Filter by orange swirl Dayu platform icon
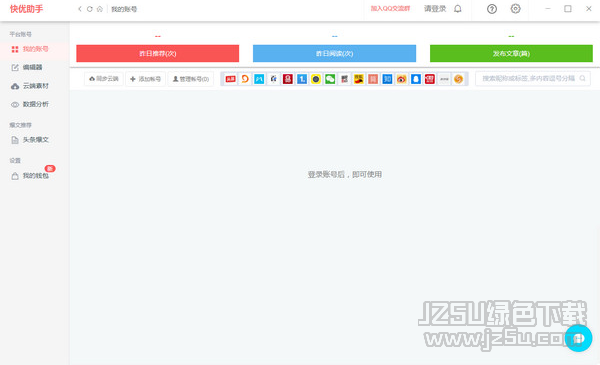The width and height of the screenshot is (600, 365). (245, 79)
